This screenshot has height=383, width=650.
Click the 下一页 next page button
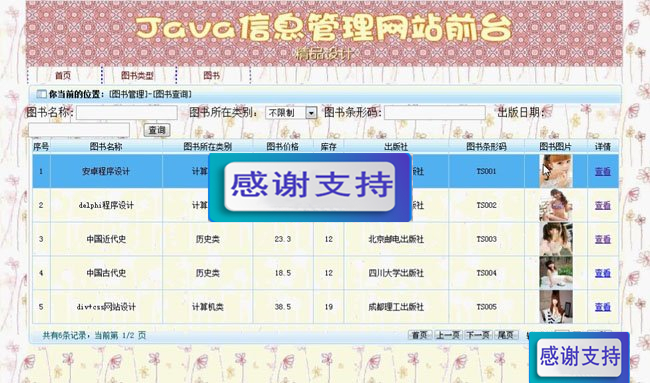[478, 335]
